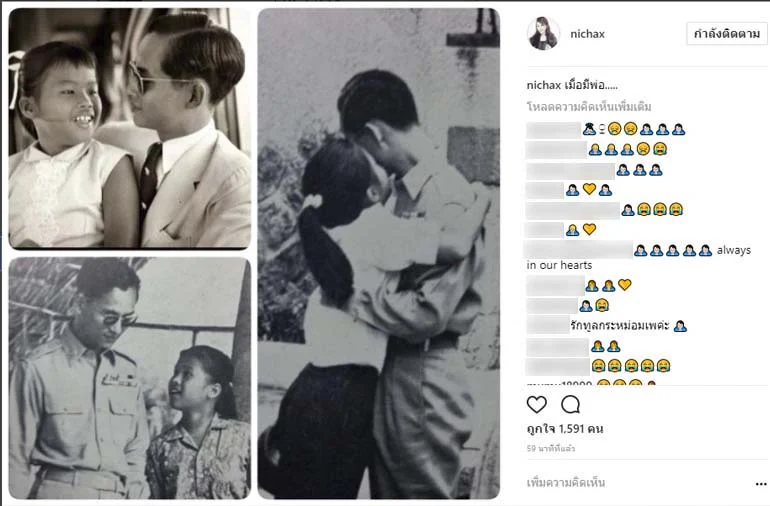
Task: Open the top-left photo of girl smiling
Action: point(130,129)
